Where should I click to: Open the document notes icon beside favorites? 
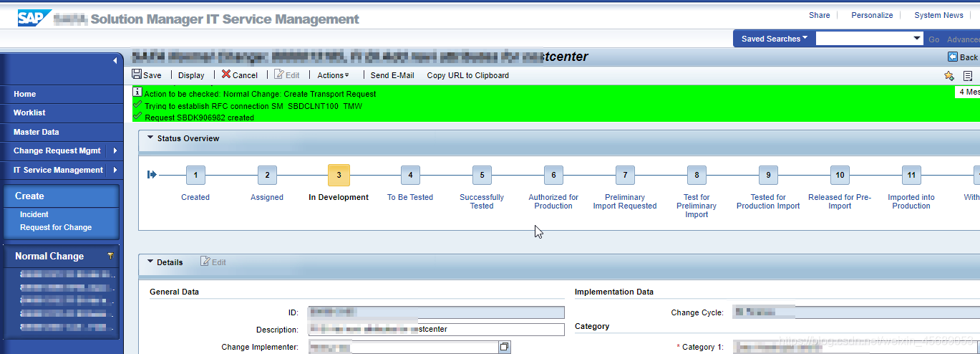tap(968, 75)
